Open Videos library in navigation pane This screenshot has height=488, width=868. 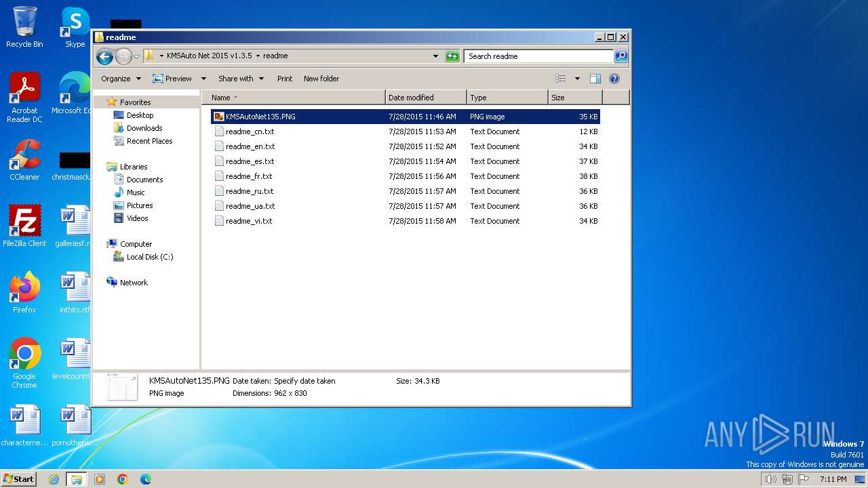point(137,218)
